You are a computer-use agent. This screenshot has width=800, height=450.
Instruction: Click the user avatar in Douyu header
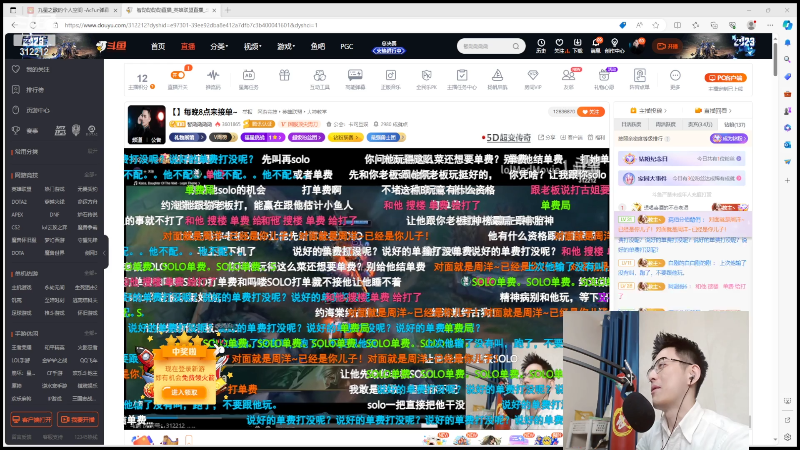[x=637, y=46]
